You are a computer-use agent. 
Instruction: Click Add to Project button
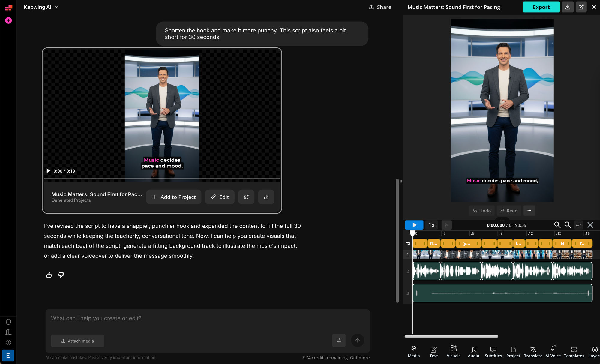pos(174,197)
